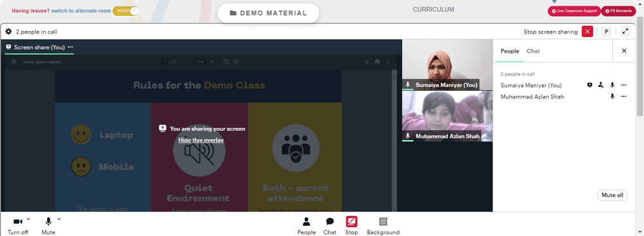Click PDF zoom in plus icon

point(213,62)
